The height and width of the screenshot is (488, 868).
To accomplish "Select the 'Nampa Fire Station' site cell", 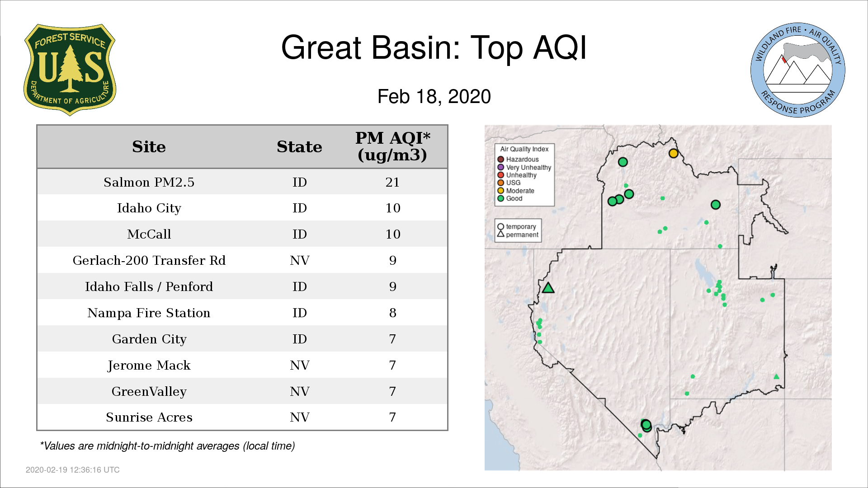I will tap(149, 313).
